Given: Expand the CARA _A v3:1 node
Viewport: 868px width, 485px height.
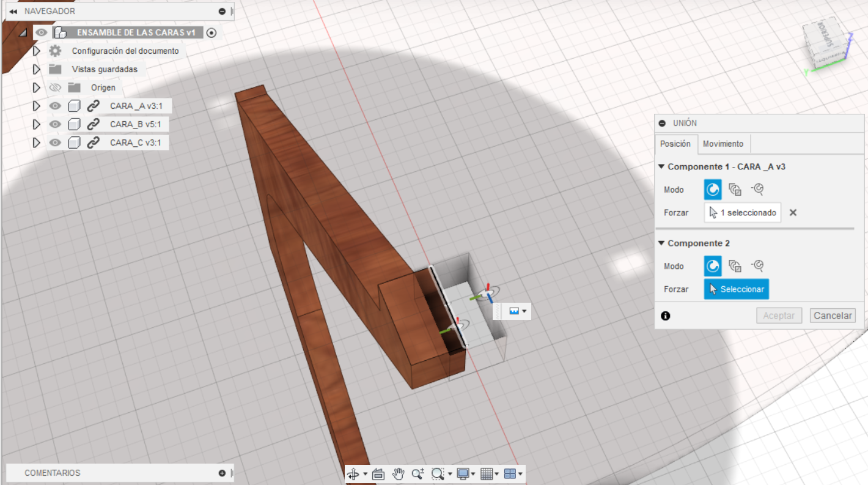Looking at the screenshot, I should click(x=36, y=106).
